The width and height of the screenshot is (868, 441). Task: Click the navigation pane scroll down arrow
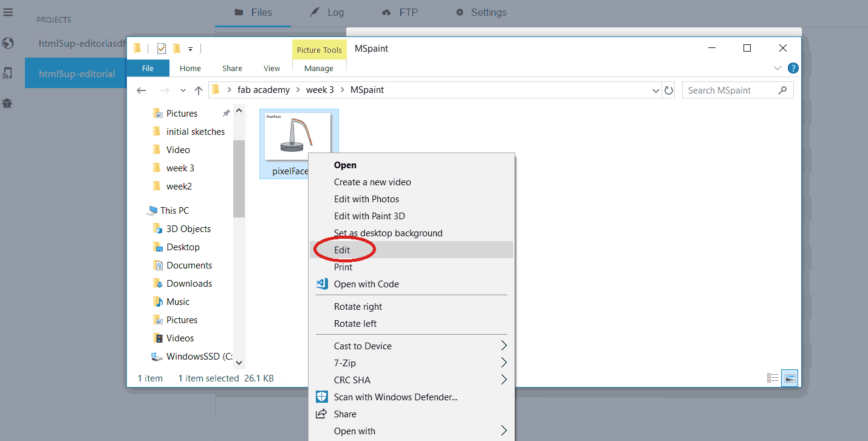point(239,363)
